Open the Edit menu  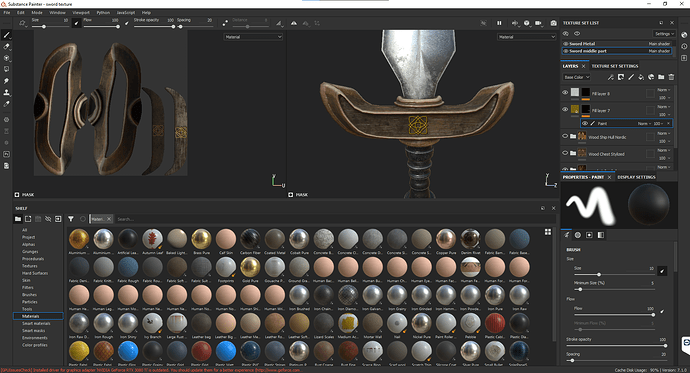point(21,12)
